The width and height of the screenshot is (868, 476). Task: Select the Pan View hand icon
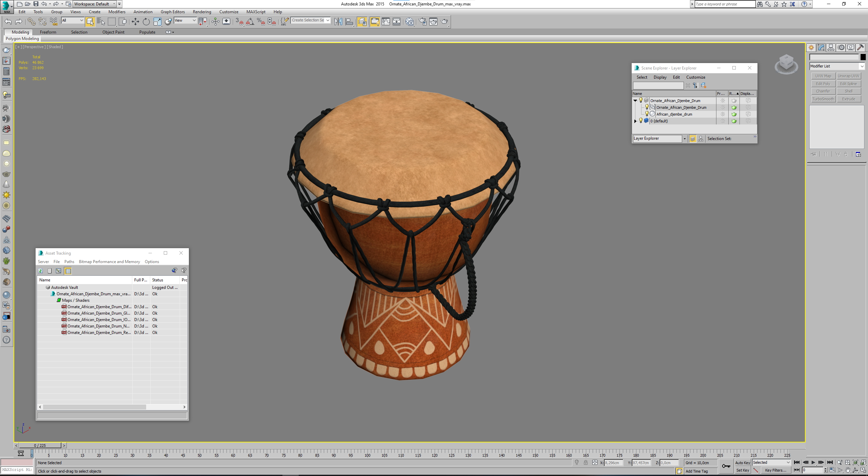(x=848, y=470)
